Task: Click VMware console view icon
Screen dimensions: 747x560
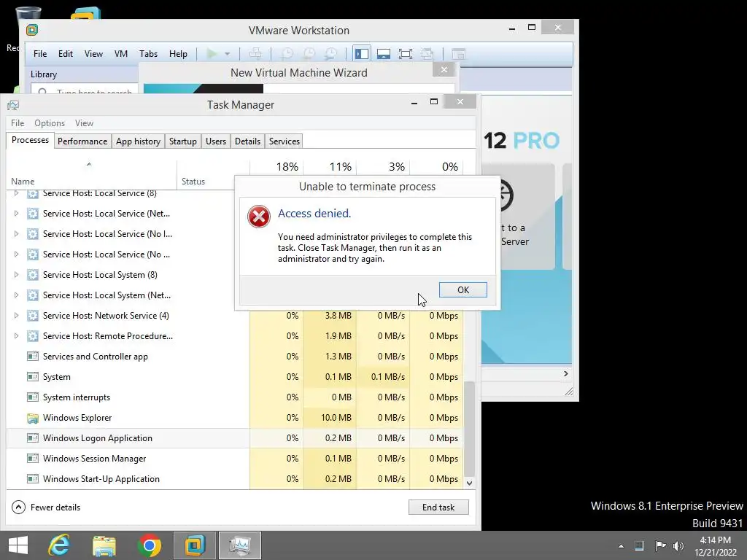Action: coord(458,54)
